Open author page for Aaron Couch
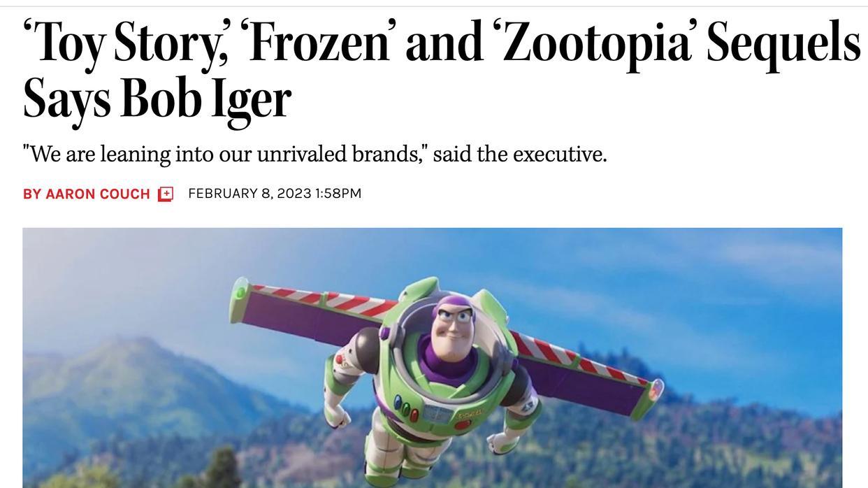 coord(98,194)
